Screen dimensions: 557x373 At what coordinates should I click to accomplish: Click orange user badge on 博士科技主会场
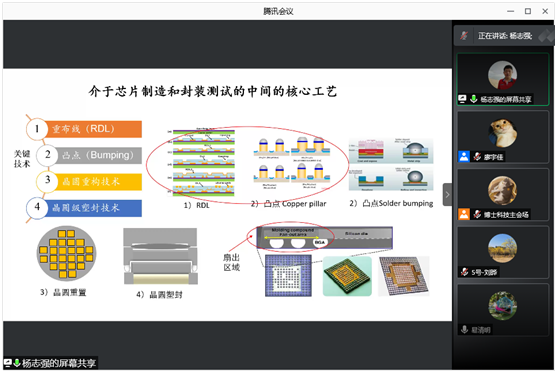click(464, 214)
